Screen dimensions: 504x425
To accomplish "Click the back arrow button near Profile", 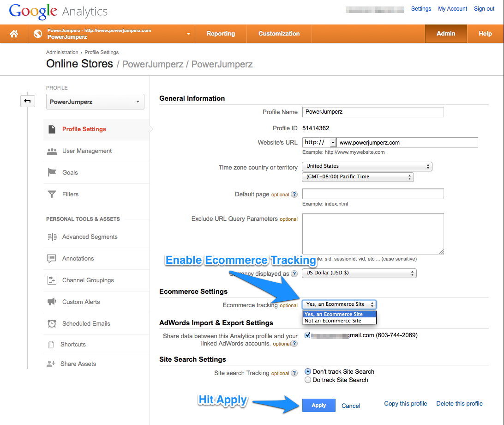I will (28, 101).
